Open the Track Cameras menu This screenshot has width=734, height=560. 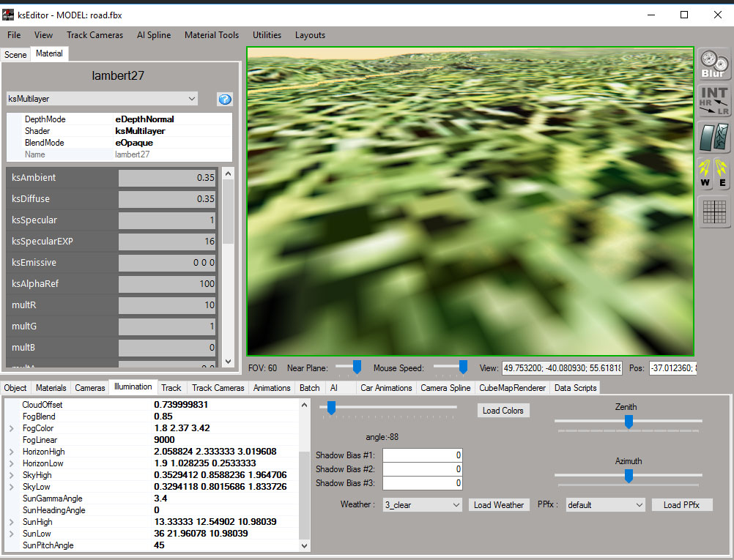[x=95, y=35]
